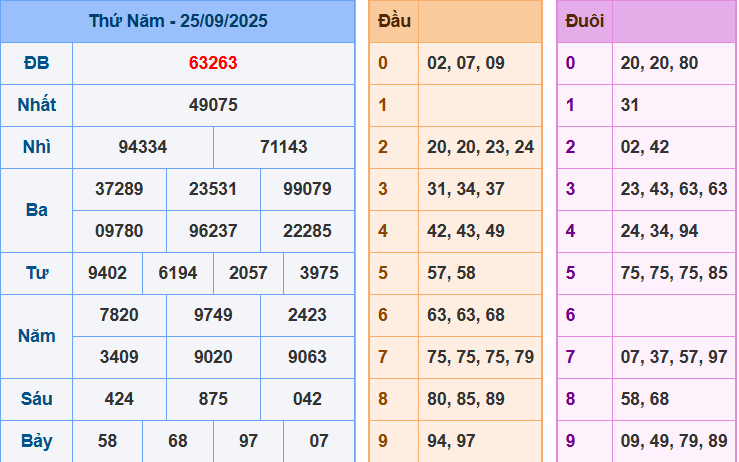739x462 pixels.
Task: Click second prize number 94334
Action: point(143,147)
